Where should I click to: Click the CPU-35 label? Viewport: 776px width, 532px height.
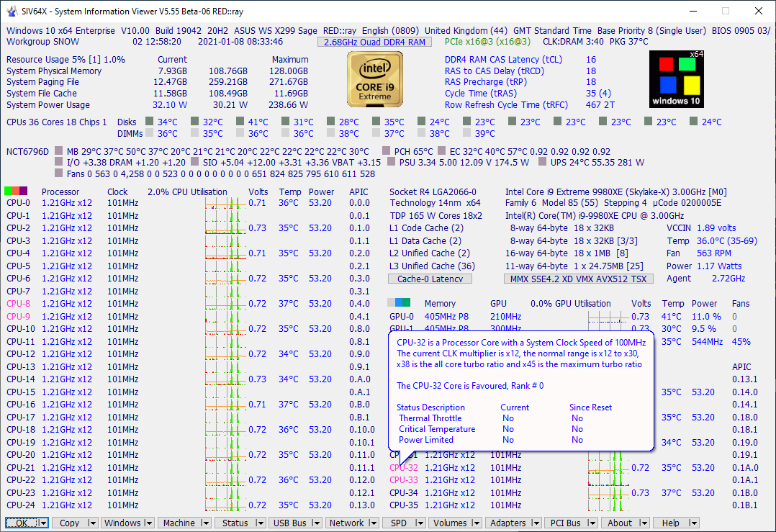(x=404, y=505)
